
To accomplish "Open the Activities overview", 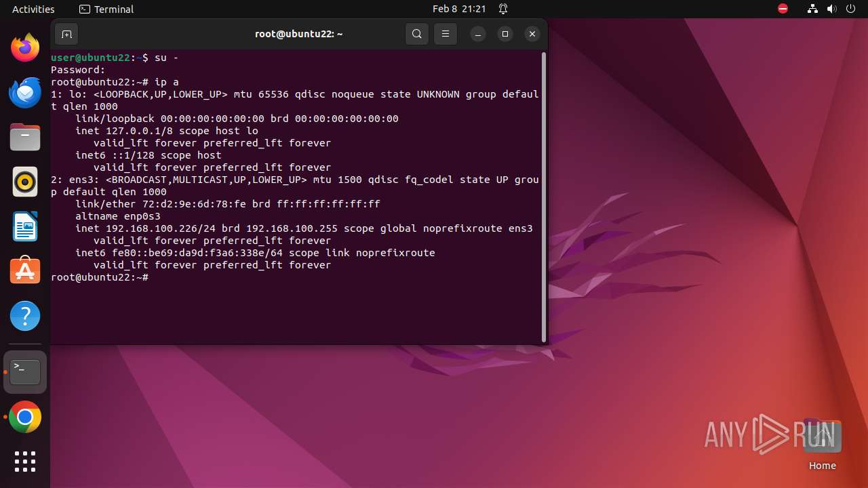I will [33, 9].
